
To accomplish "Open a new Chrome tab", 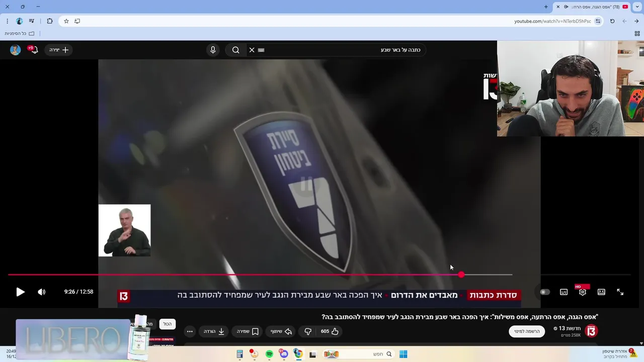I will pos(546,7).
